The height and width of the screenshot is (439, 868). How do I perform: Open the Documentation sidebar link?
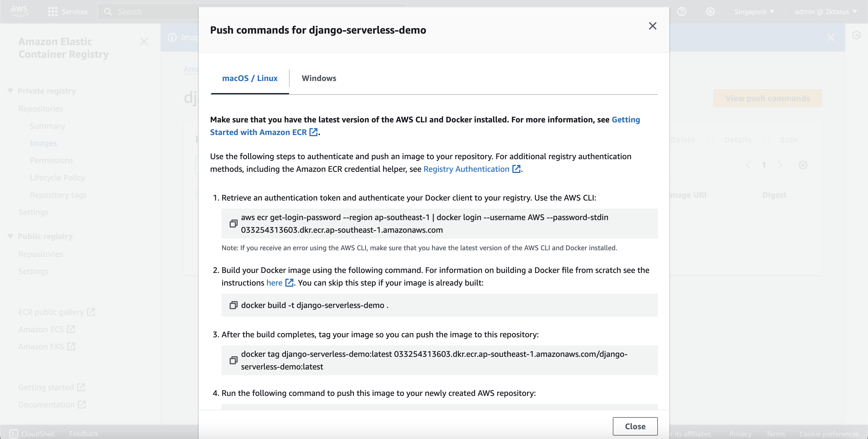pyautogui.click(x=52, y=404)
